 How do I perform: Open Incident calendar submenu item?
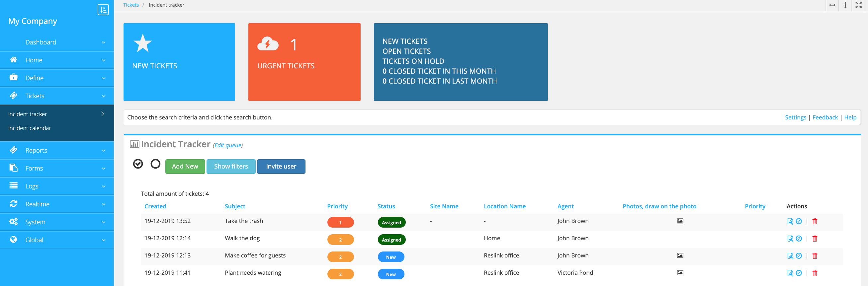tap(30, 128)
